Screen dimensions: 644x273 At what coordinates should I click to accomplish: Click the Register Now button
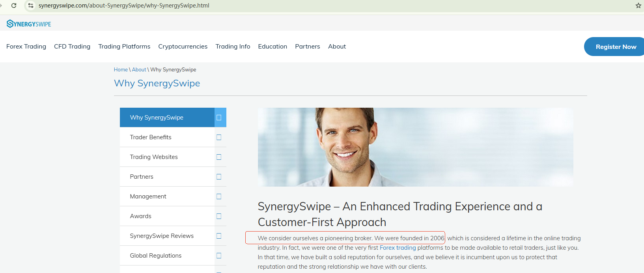point(614,47)
